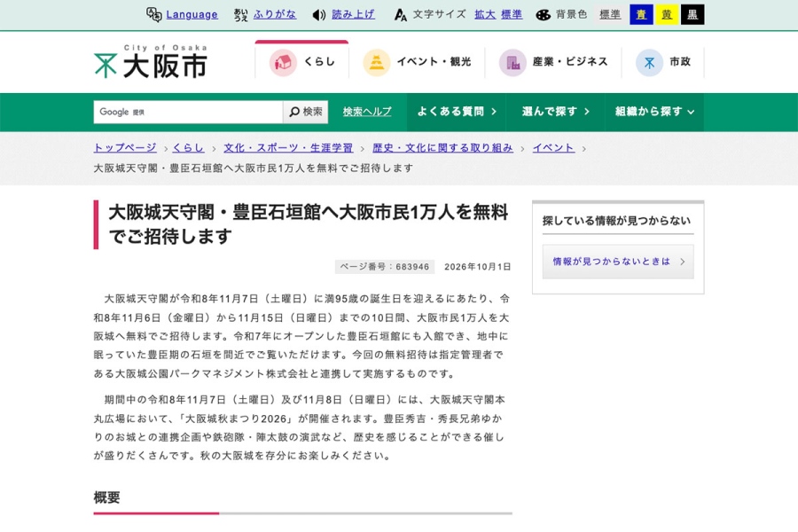Click the castle イベント・観光 icon
This screenshot has width=798, height=532.
click(376, 62)
